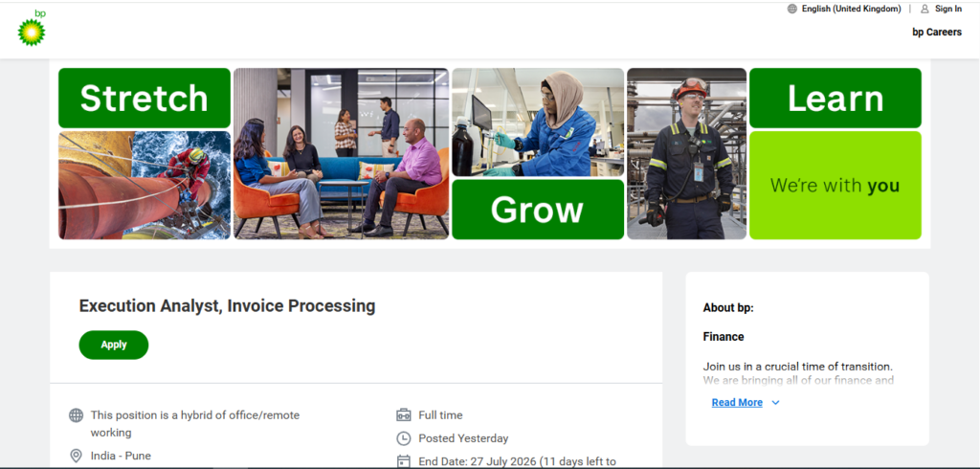The image size is (980, 469).
Task: Click the Full time text
Action: (440, 415)
